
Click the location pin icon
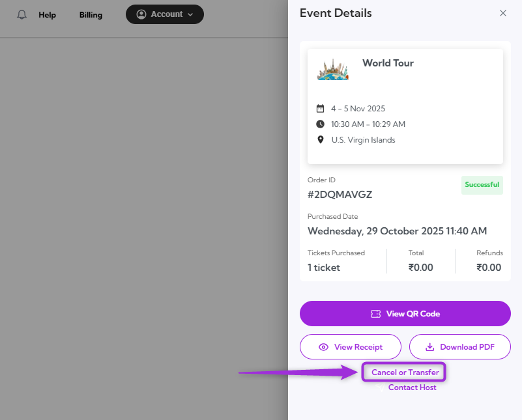tap(320, 140)
